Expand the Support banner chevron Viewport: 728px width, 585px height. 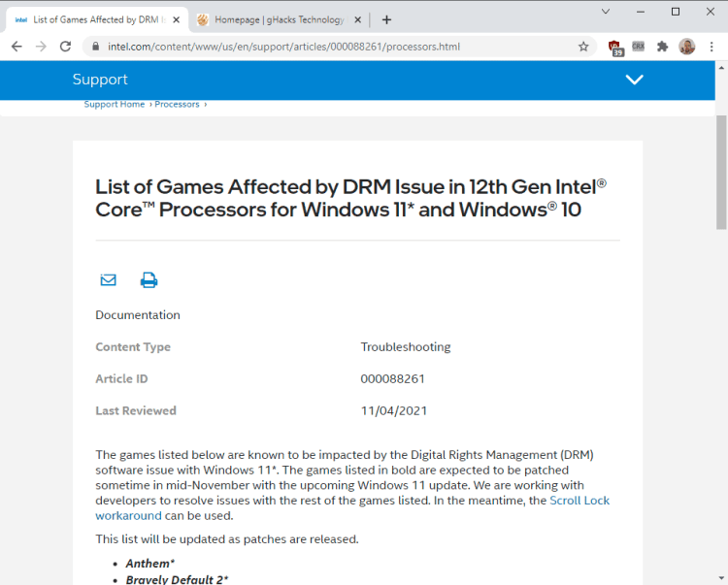pyautogui.click(x=634, y=80)
